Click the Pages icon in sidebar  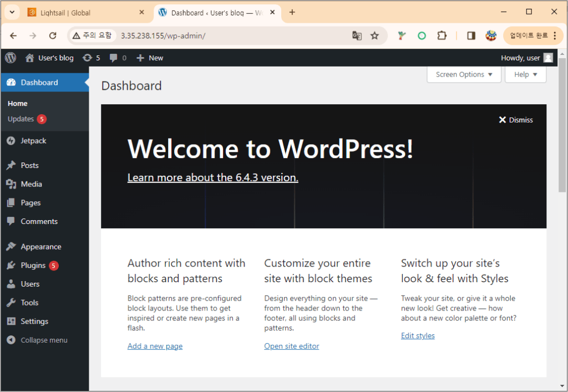pos(11,203)
